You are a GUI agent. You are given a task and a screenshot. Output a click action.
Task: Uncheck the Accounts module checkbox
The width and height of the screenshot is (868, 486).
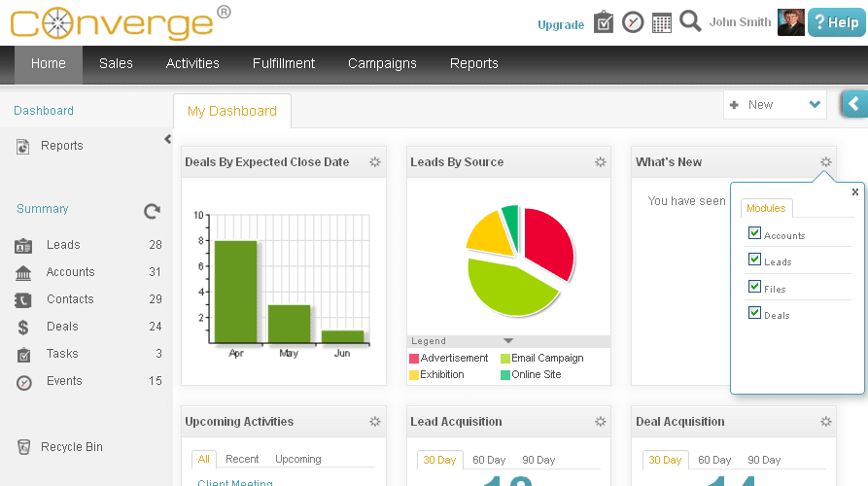[x=754, y=233]
